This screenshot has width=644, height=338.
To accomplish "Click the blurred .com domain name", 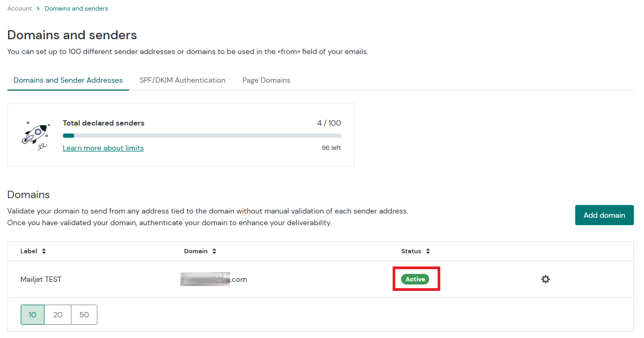I will pyautogui.click(x=214, y=279).
